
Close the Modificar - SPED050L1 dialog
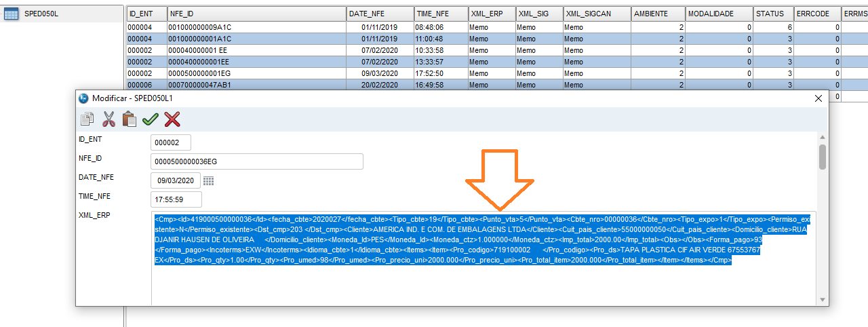[x=818, y=98]
